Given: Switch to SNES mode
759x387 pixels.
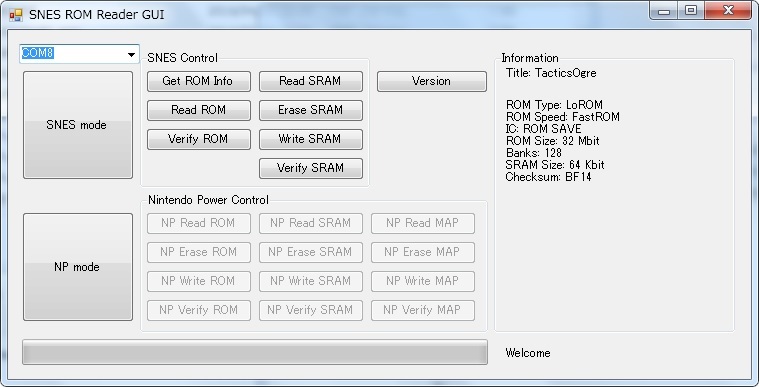Looking at the screenshot, I should pos(78,125).
